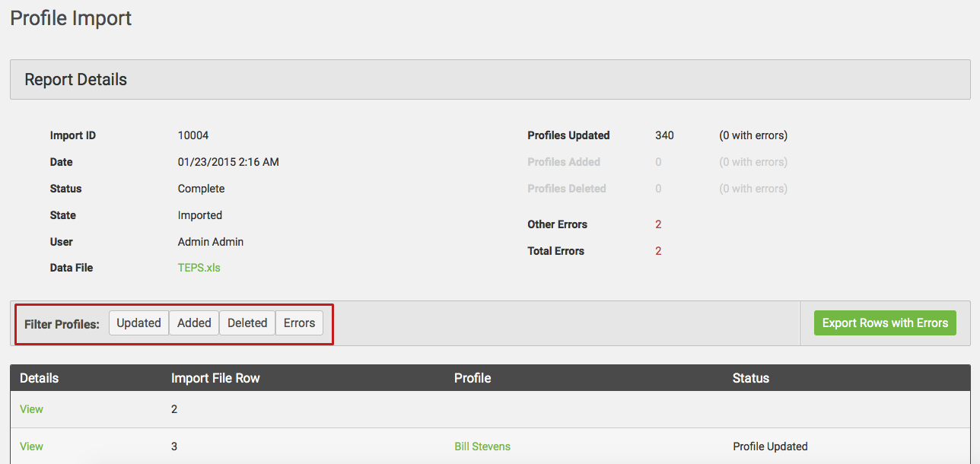Click the Imported state value
Image resolution: width=980 pixels, height=464 pixels.
coord(200,215)
